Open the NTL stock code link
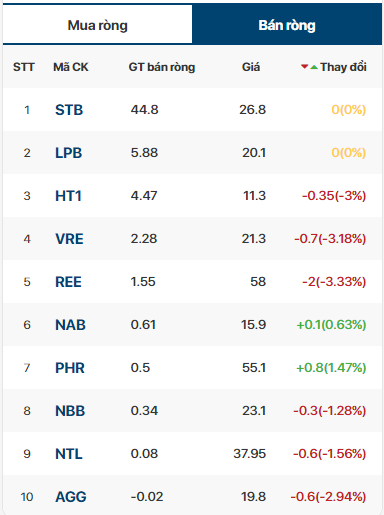Screen dimensions: 384x515 (69, 454)
